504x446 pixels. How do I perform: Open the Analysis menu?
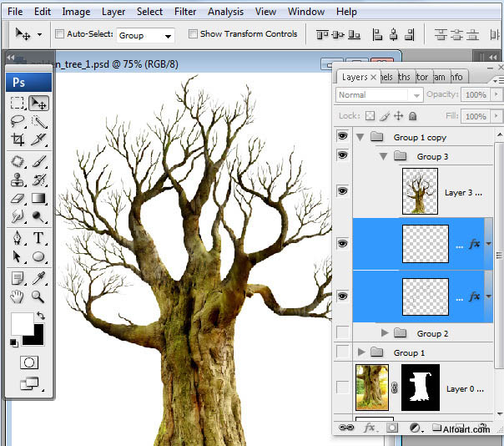coord(225,12)
